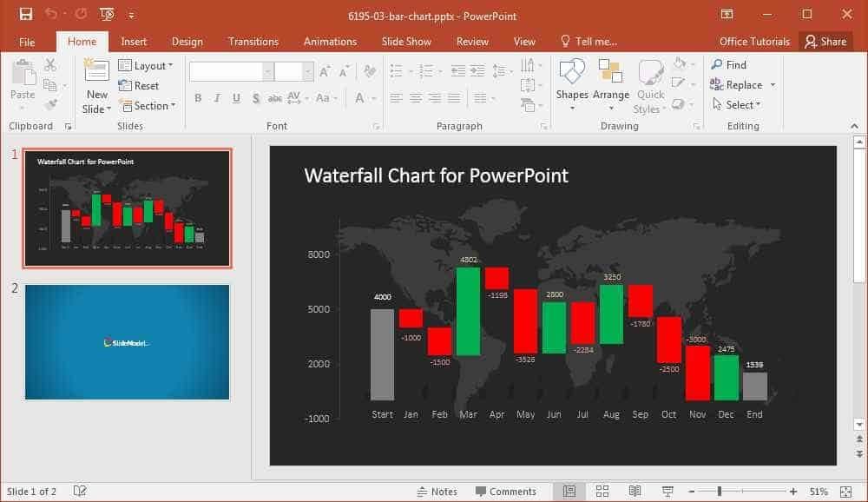This screenshot has width=868, height=502.
Task: Switch to Slide Sorter view icon
Action: point(602,491)
